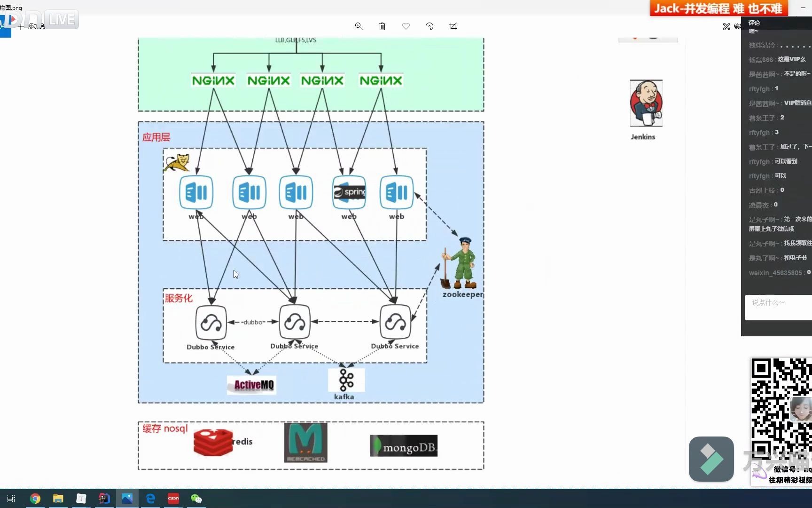Screen dimensions: 812x508
Task: Click comment '这是VIP么' by 杨磊666
Action: pyautogui.click(x=792, y=59)
